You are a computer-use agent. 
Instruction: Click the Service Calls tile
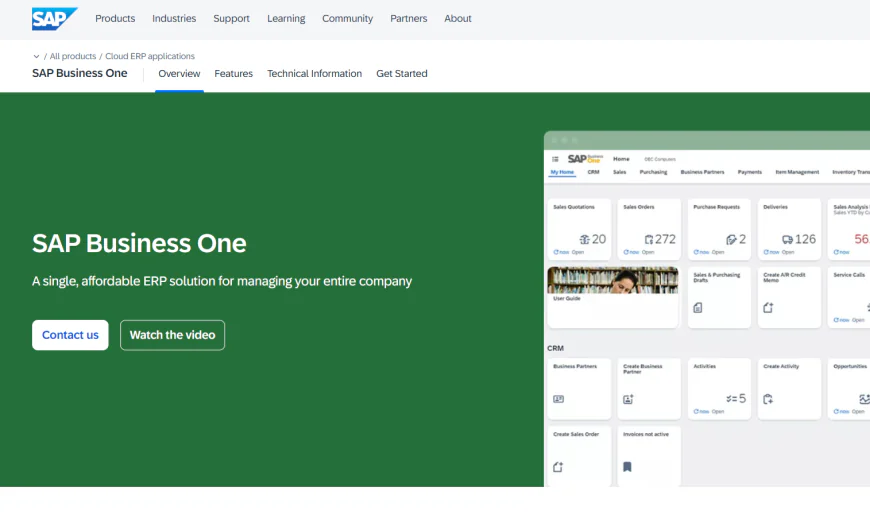(x=849, y=297)
